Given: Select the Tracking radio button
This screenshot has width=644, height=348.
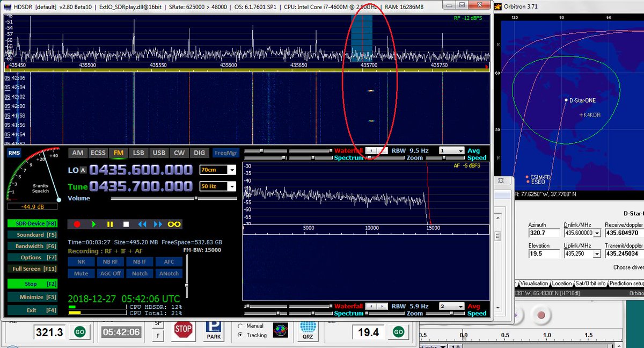Looking at the screenshot, I should coord(239,335).
